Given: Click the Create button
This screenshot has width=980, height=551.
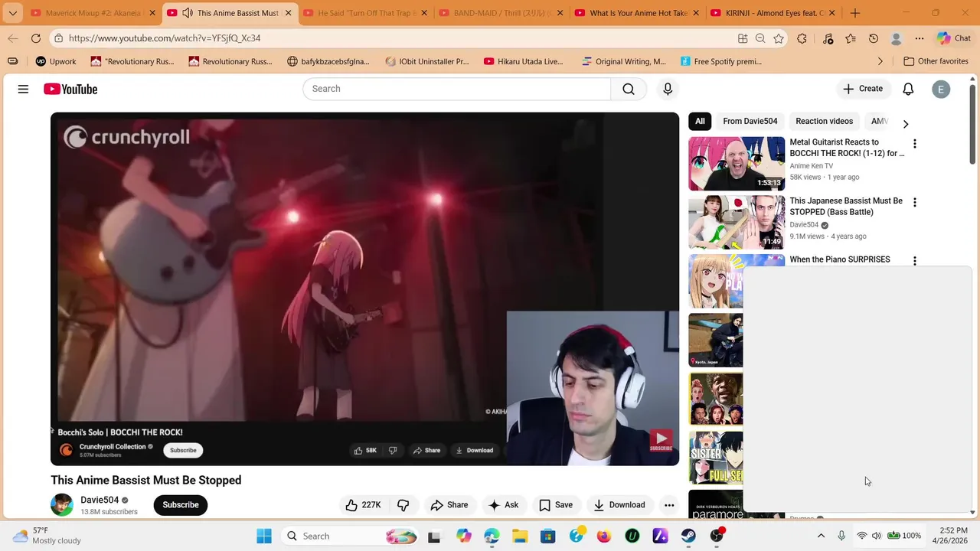Looking at the screenshot, I should (863, 89).
